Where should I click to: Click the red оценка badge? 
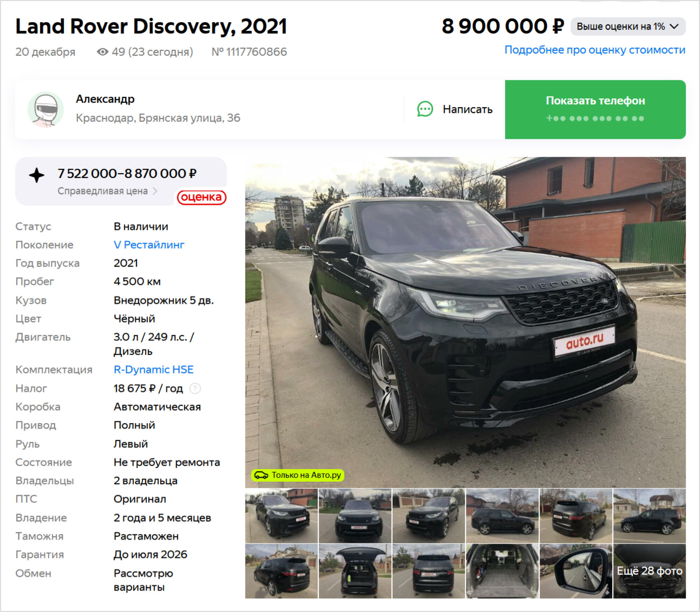pos(202,197)
